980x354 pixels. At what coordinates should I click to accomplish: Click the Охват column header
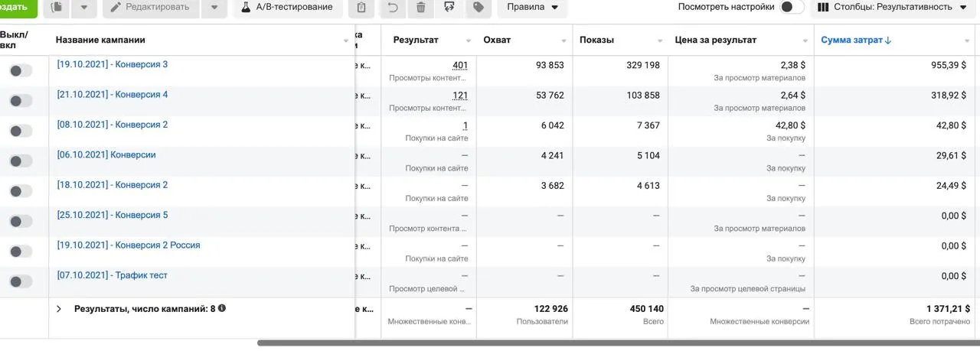pos(497,40)
